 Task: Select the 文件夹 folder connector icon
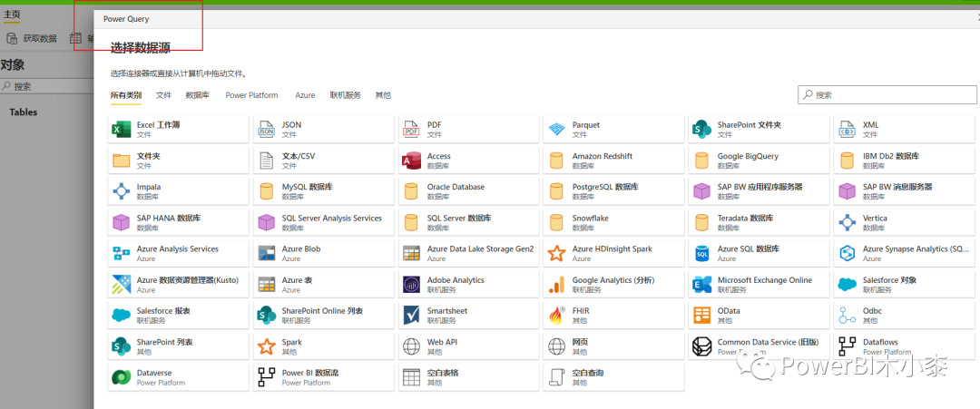click(x=121, y=161)
